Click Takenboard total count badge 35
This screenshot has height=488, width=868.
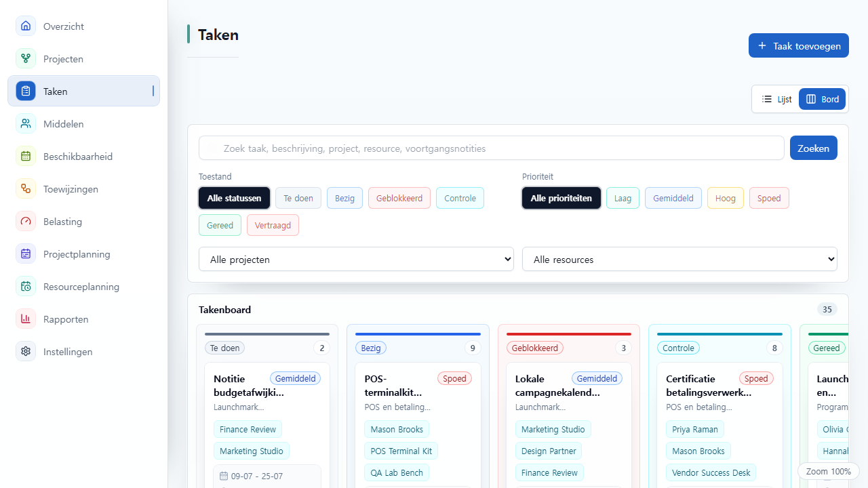(x=827, y=310)
